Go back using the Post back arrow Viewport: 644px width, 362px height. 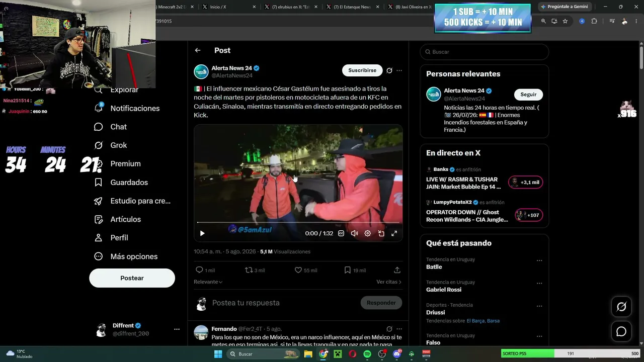pos(198,50)
